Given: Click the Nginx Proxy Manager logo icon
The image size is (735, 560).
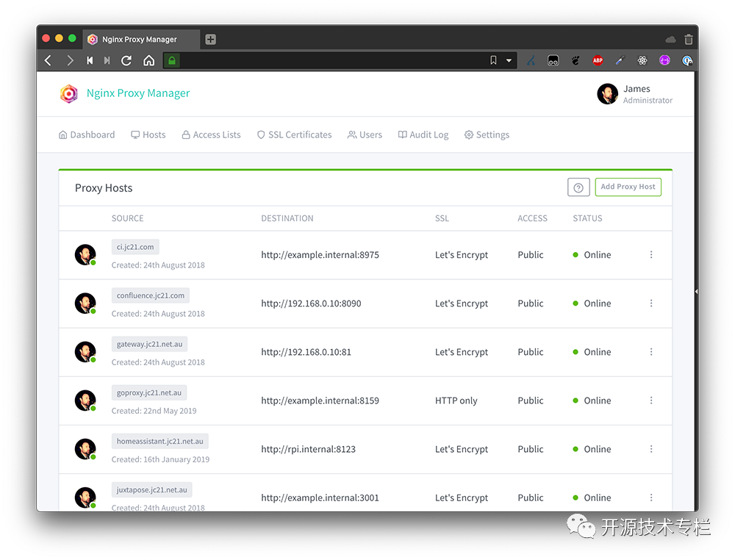Looking at the screenshot, I should (69, 93).
